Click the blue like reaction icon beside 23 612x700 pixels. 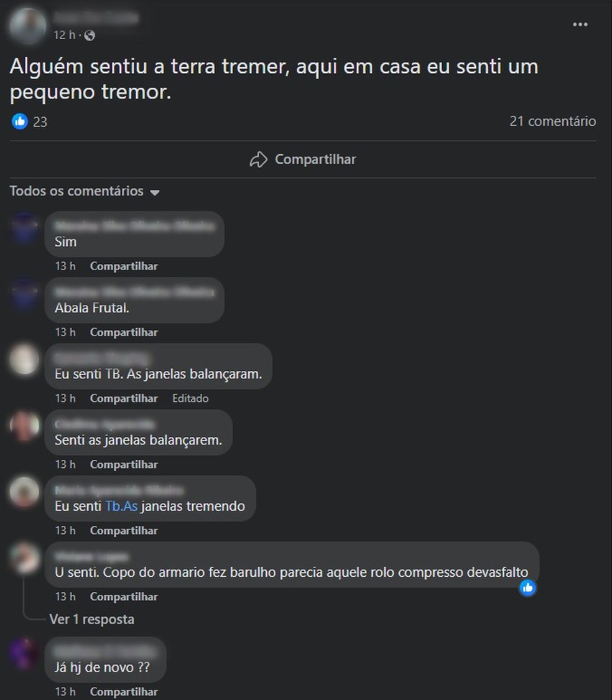[20, 121]
